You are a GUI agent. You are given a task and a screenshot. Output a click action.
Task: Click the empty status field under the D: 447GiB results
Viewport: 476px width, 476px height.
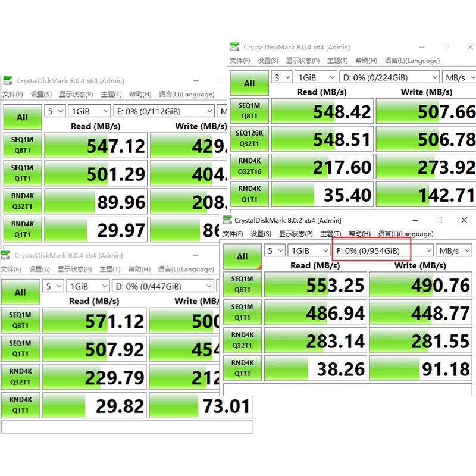(127, 427)
